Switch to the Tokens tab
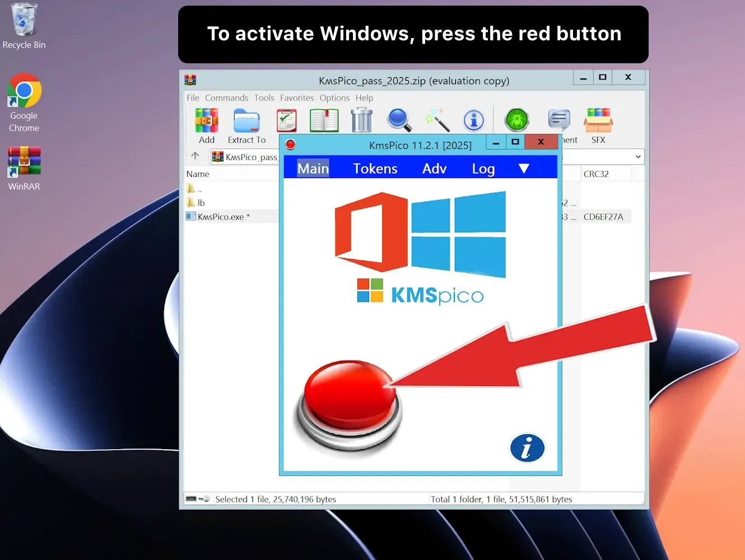 pos(375,167)
